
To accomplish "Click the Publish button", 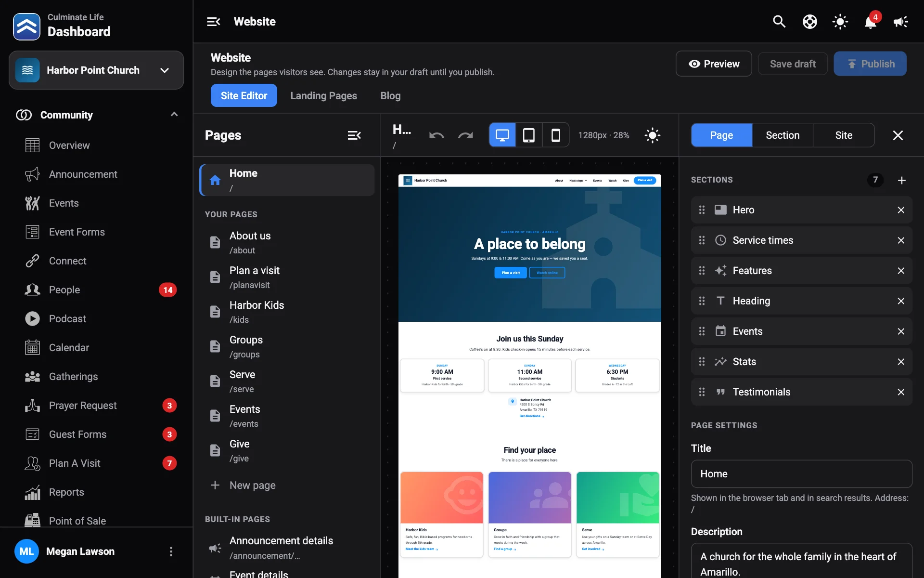I will 870,64.
